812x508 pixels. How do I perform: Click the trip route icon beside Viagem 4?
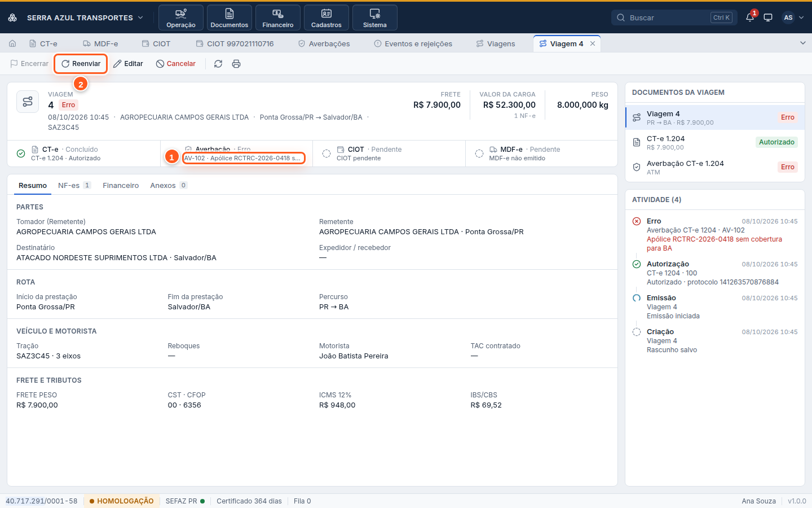(x=28, y=102)
